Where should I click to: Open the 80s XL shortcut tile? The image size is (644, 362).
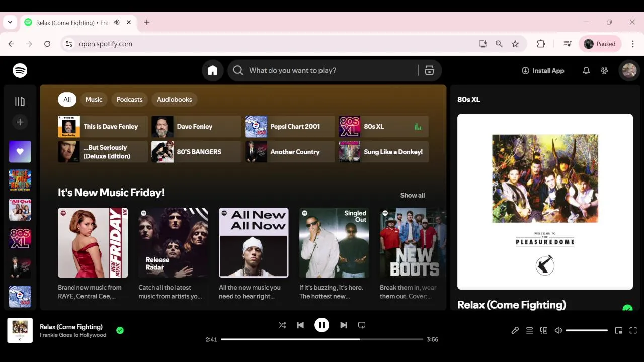[383, 127]
